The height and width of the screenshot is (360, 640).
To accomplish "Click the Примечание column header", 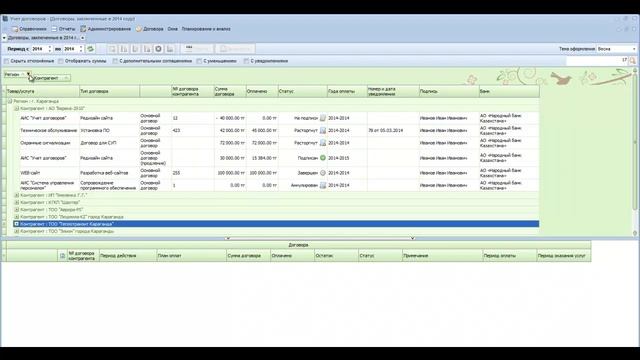I will coord(442,256).
